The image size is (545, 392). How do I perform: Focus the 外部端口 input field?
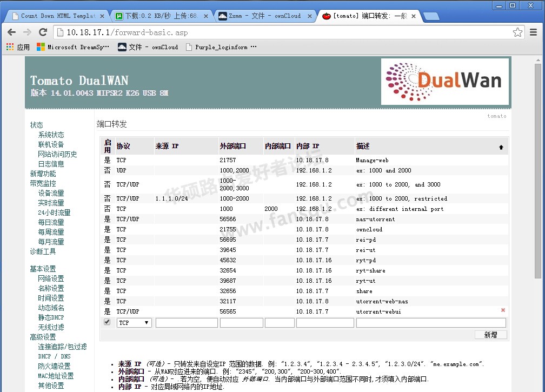click(242, 323)
